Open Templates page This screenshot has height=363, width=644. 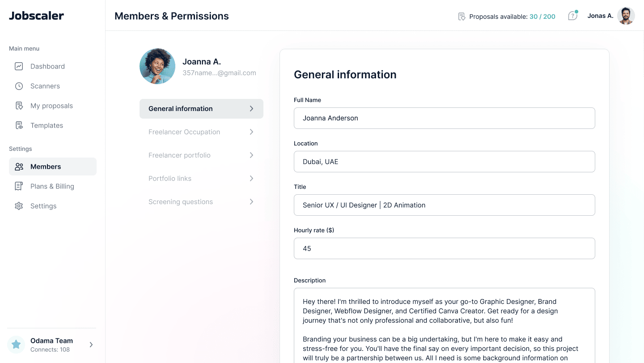pyautogui.click(x=53, y=125)
